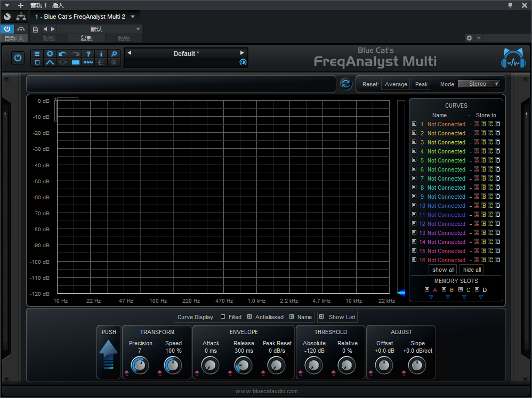532x398 pixels.
Task: Click the redo arrow icon
Action: click(x=75, y=54)
